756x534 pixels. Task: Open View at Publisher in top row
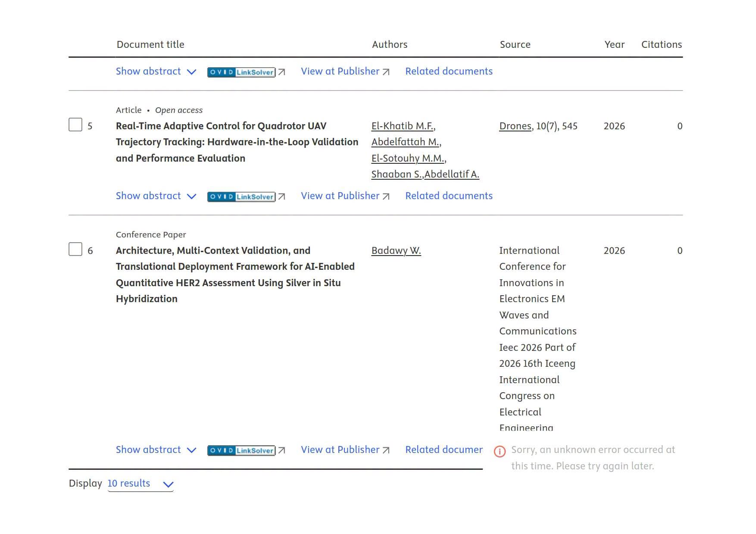pos(345,72)
